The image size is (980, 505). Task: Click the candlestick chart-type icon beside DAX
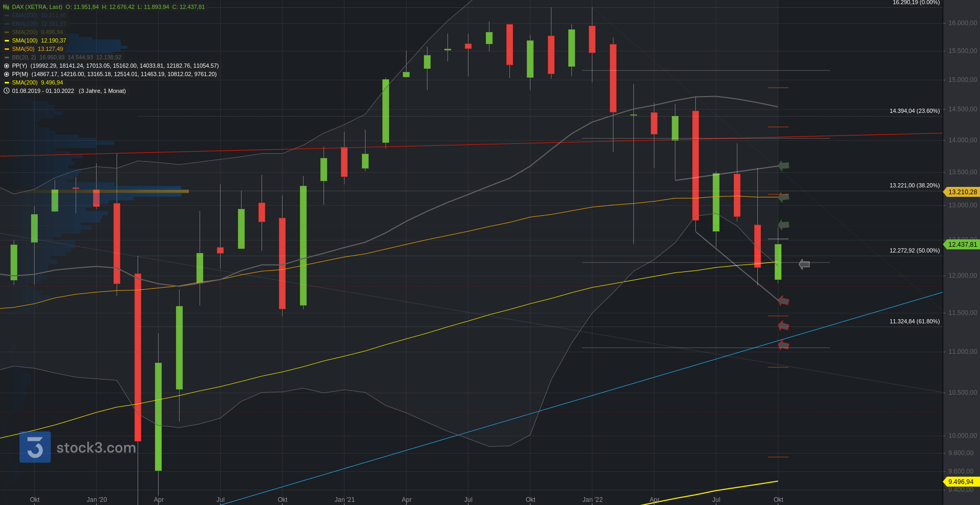tap(6, 7)
